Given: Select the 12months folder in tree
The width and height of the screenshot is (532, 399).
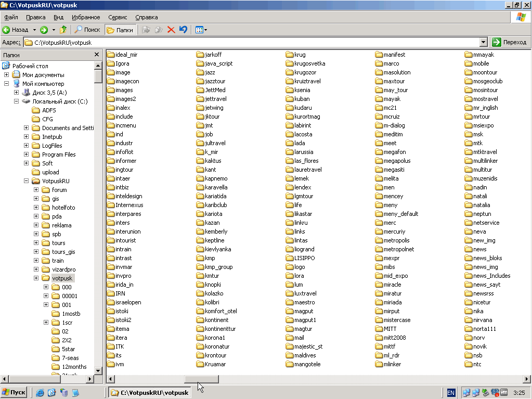Looking at the screenshot, I should pyautogui.click(x=74, y=367).
